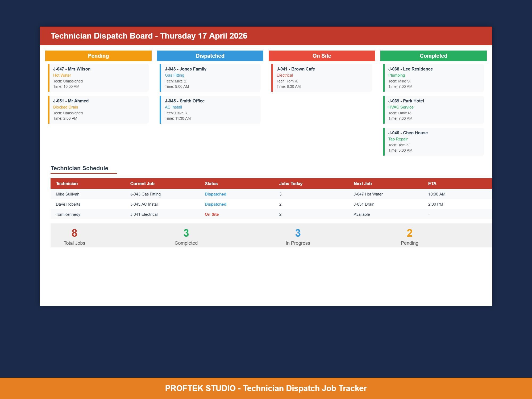The width and height of the screenshot is (532, 399).
Task: Click the 'Hot Water' job type label
Action: 62,75
